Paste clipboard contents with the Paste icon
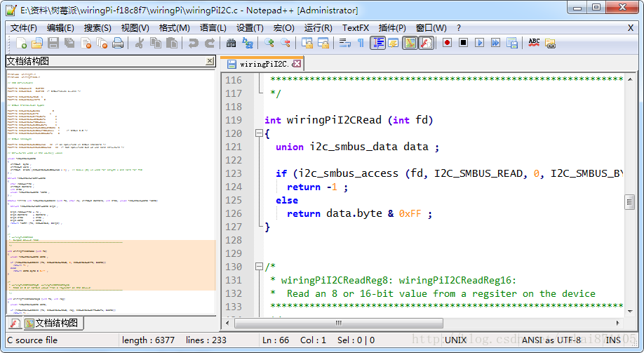 click(x=172, y=43)
